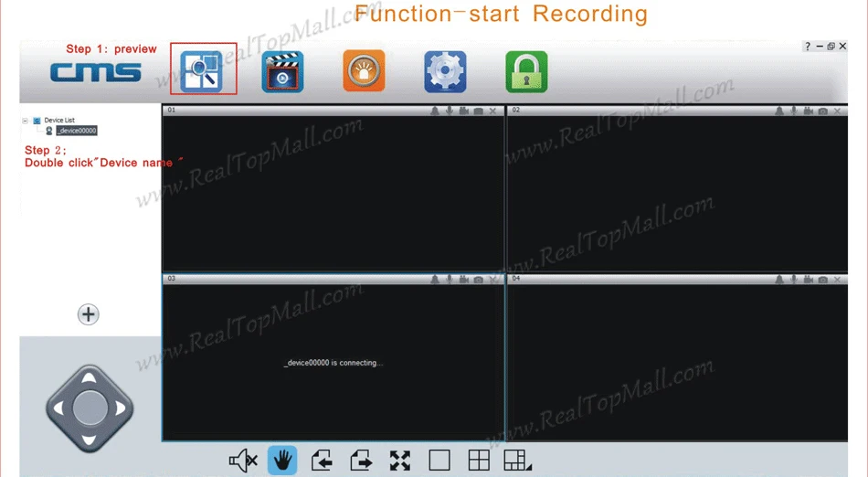Pan camera right with PTZ right arrow
Image resolution: width=868 pixels, height=477 pixels.
120,409
